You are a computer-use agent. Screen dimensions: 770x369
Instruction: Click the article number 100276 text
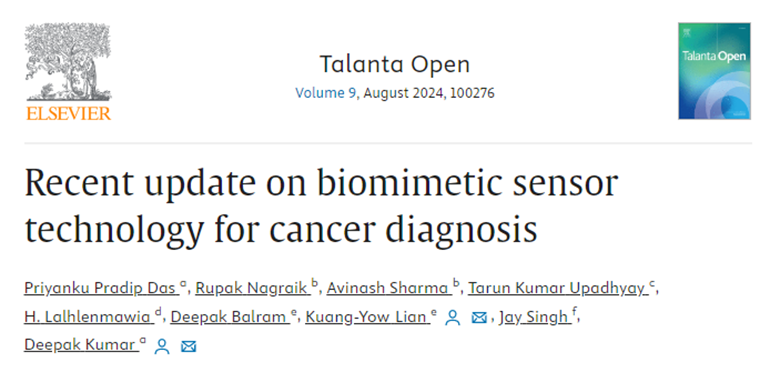[x=471, y=93]
